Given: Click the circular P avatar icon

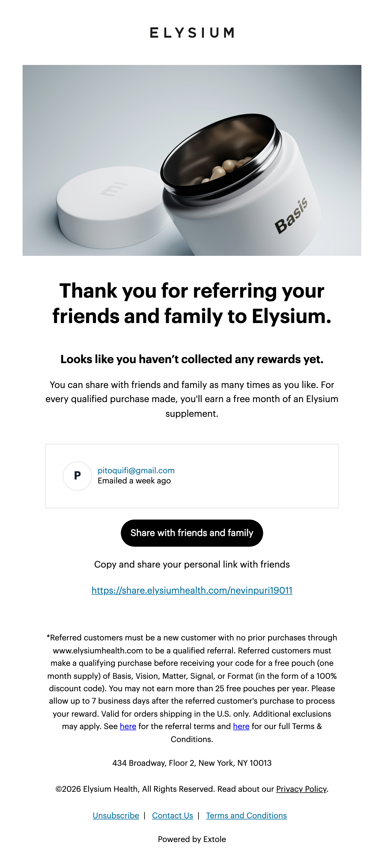Looking at the screenshot, I should (x=77, y=476).
